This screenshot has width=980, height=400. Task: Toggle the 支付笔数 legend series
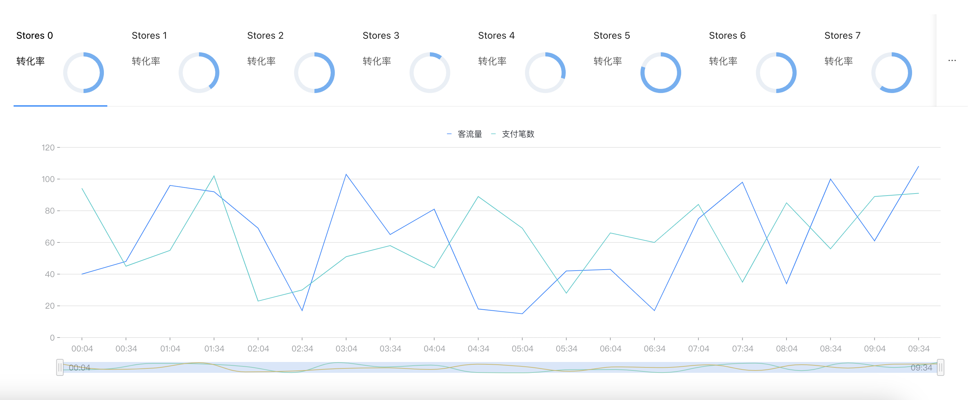[x=513, y=134]
